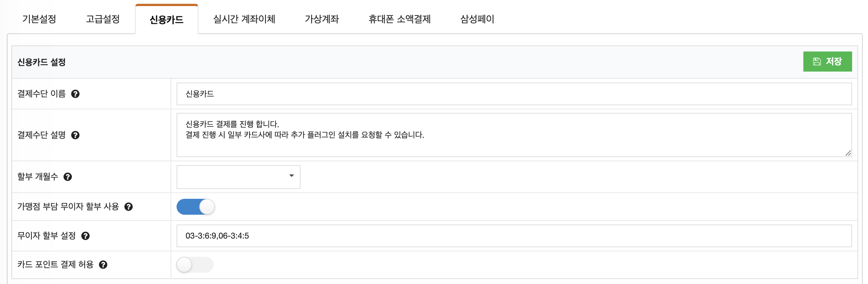Viewport: 868px width, 284px height.
Task: Click help icon beside 결제수단 이름
Action: 75,94
